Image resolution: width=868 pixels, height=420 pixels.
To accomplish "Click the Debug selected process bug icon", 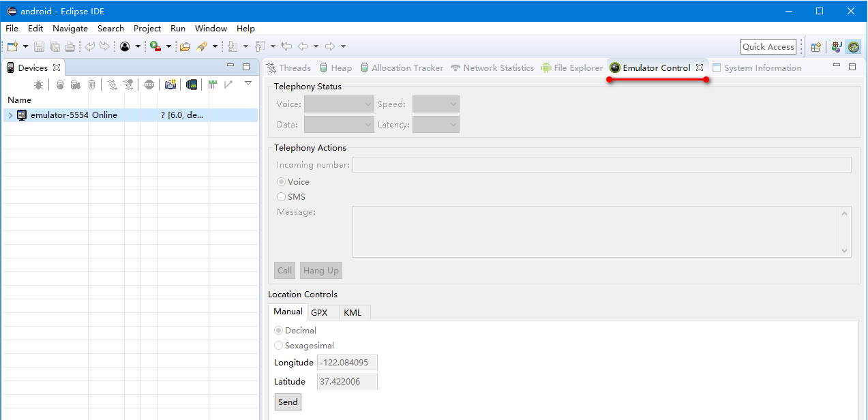I will coord(39,85).
